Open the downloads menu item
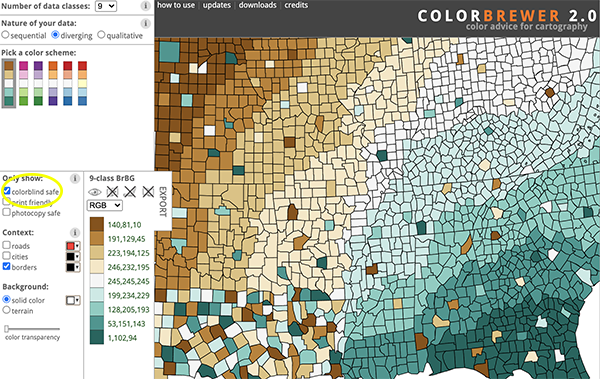Image resolution: width=600 pixels, height=379 pixels. pos(258,5)
